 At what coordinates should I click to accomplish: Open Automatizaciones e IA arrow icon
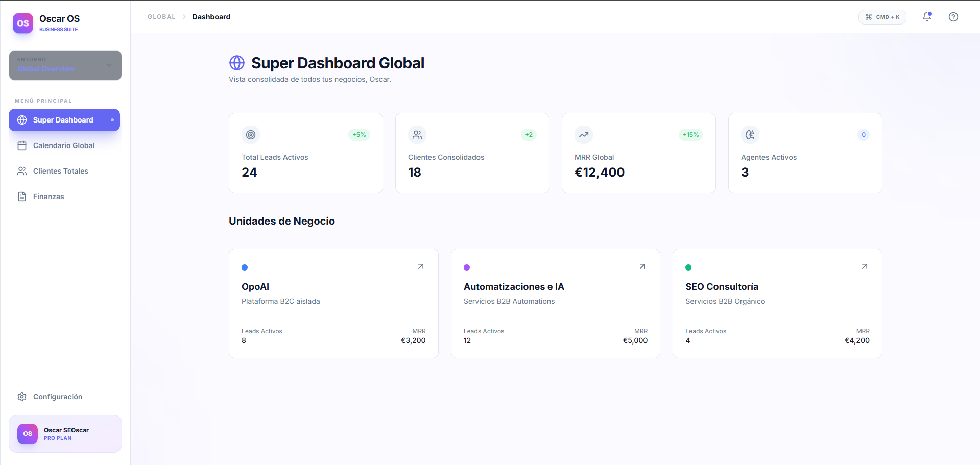[x=642, y=266]
